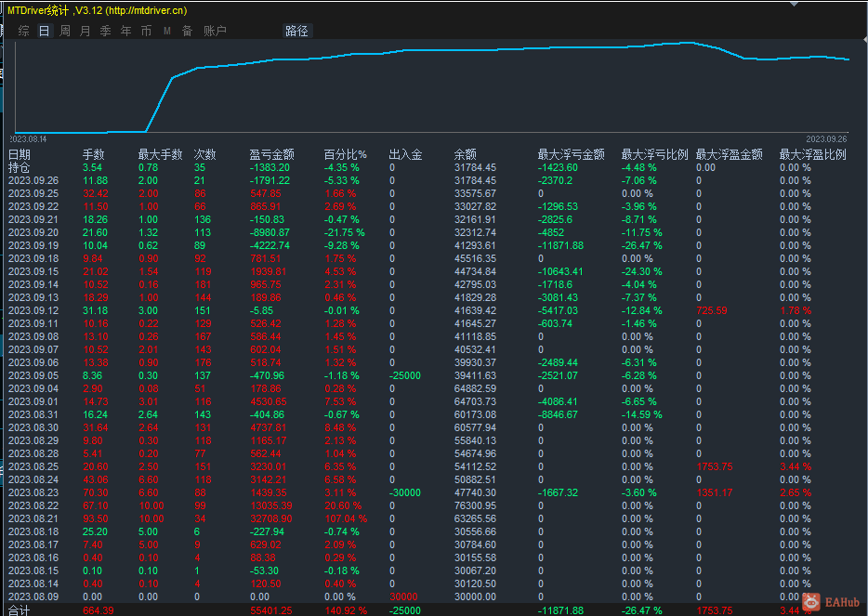Image resolution: width=868 pixels, height=616 pixels.
Task: Click the 140.92 % total percentage
Action: pos(346,610)
